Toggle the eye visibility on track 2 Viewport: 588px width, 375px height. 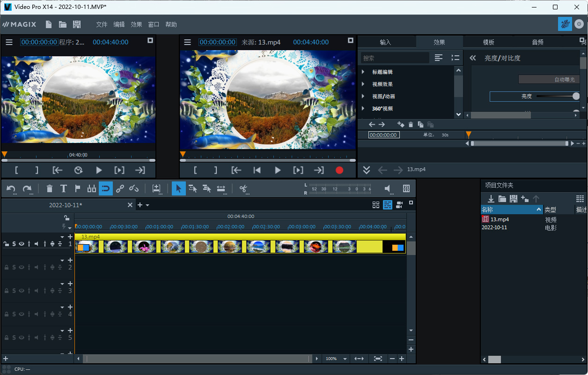pos(22,267)
